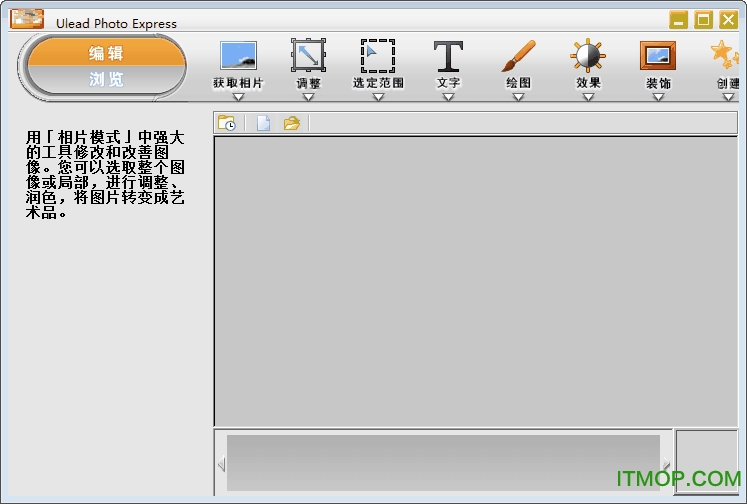Expand dropdown arrow under 创建
Screen dimensions: 747x504
point(728,97)
